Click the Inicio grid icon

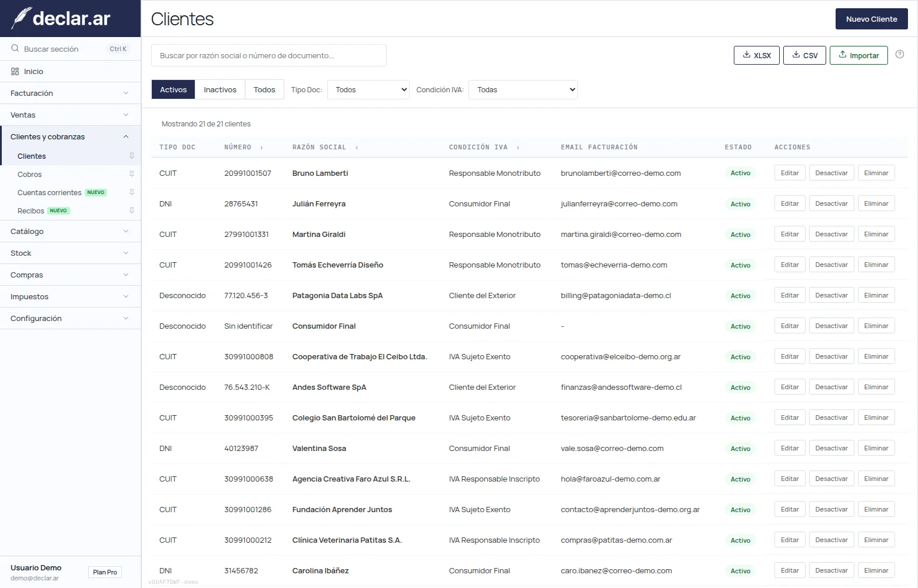click(15, 71)
